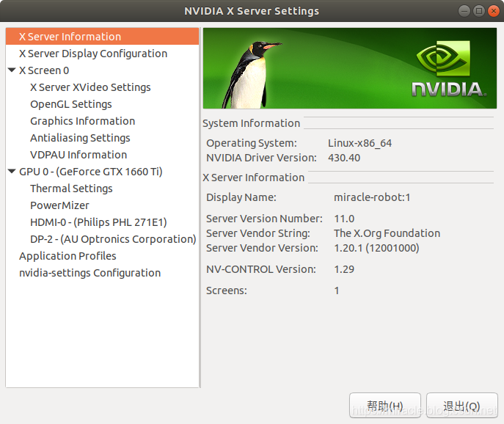The width and height of the screenshot is (504, 424).
Task: Click the 退出(Q) quit button
Action: [x=462, y=406]
